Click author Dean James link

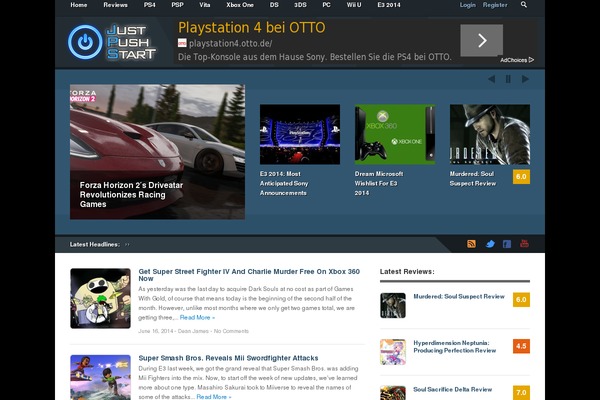(x=193, y=331)
